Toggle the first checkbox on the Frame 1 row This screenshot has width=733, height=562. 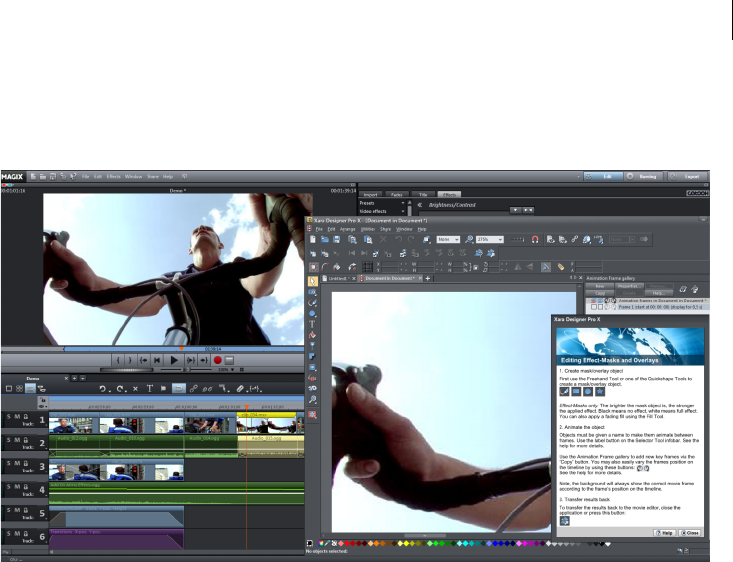594,307
